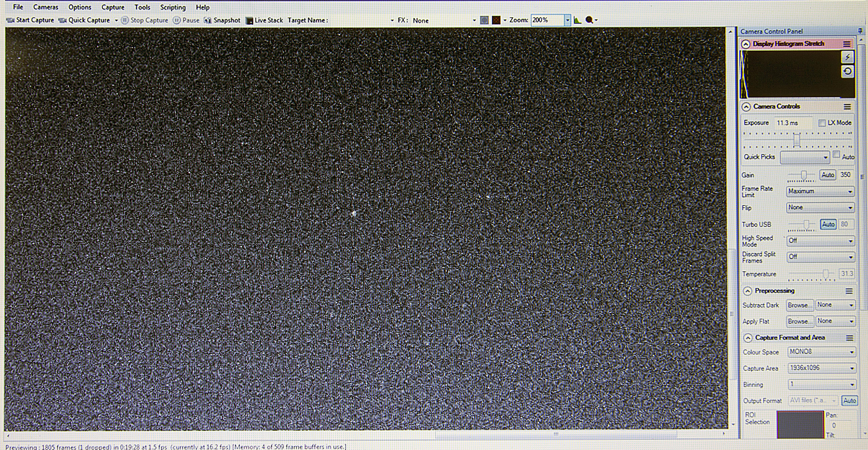Open the Quick Picks dropdown
Image resolution: width=868 pixels, height=450 pixels.
point(805,157)
